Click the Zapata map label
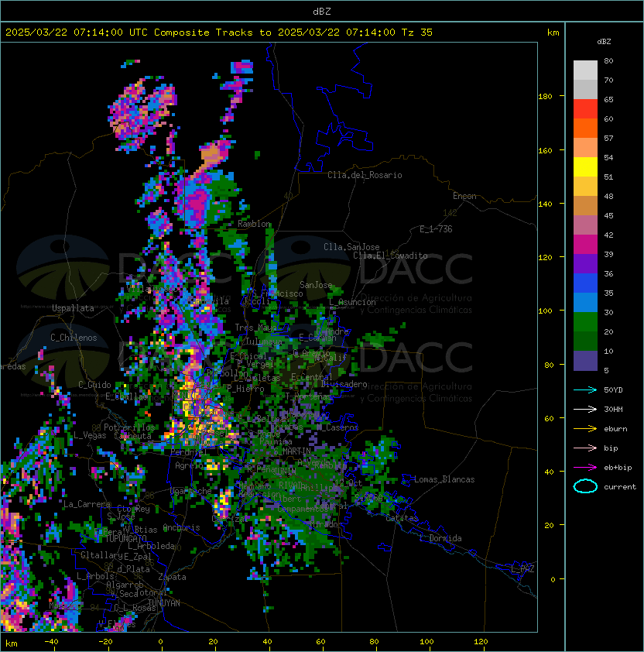The width and height of the screenshot is (644, 652). coord(172,577)
